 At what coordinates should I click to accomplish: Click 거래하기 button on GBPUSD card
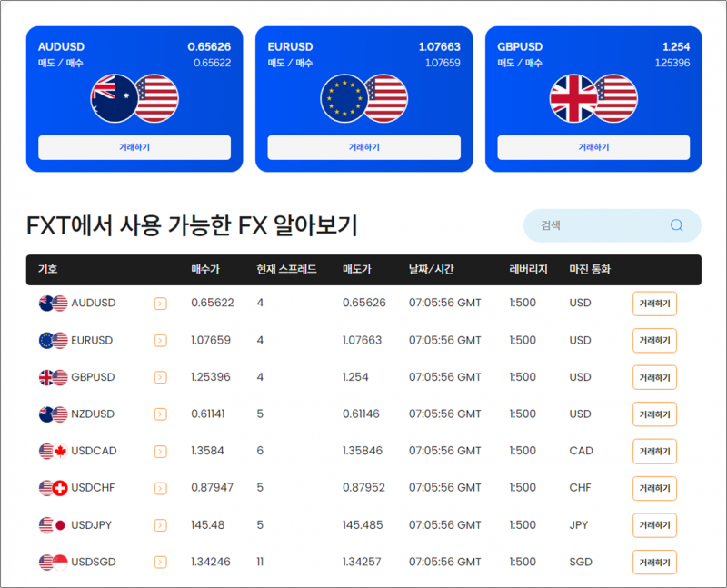click(593, 147)
